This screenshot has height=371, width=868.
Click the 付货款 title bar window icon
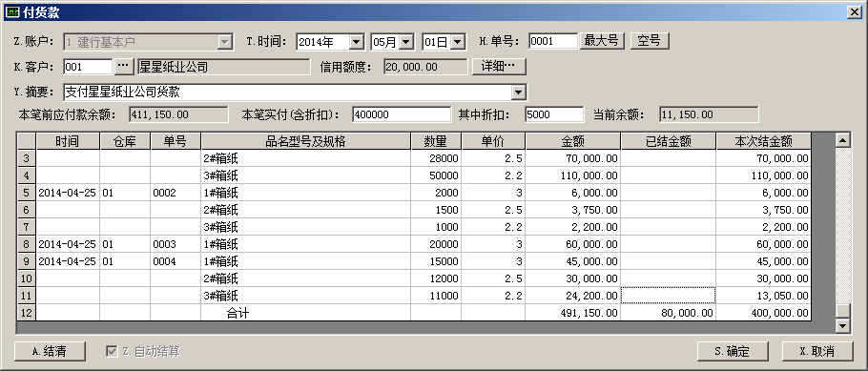point(12,11)
